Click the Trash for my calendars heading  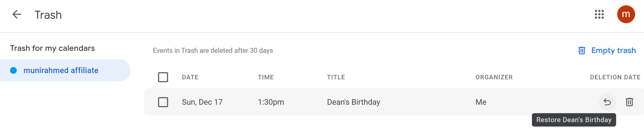52,48
